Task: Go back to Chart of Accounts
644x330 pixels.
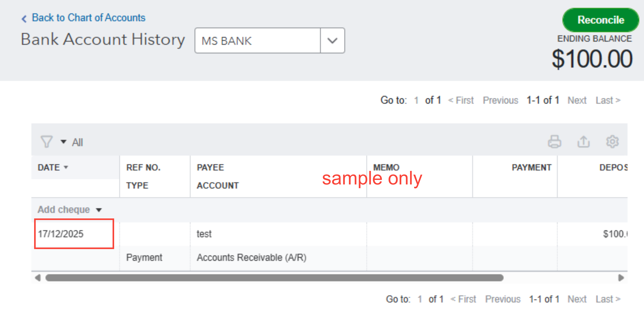Action: 88,18
